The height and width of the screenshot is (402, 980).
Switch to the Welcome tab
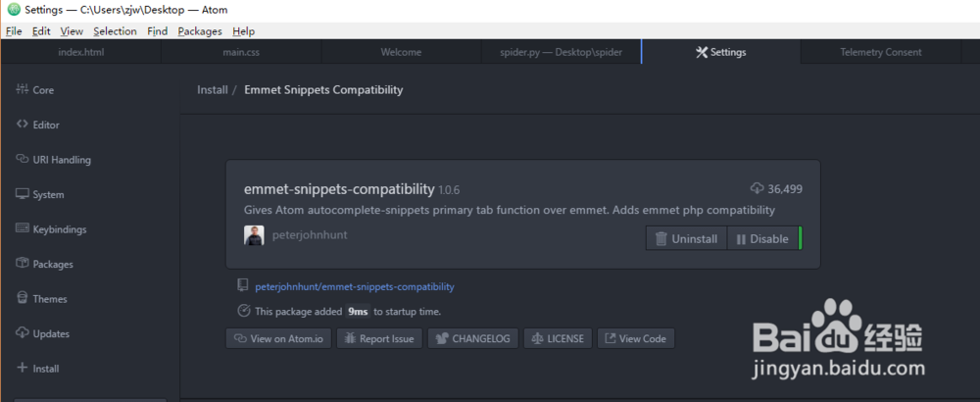point(401,53)
